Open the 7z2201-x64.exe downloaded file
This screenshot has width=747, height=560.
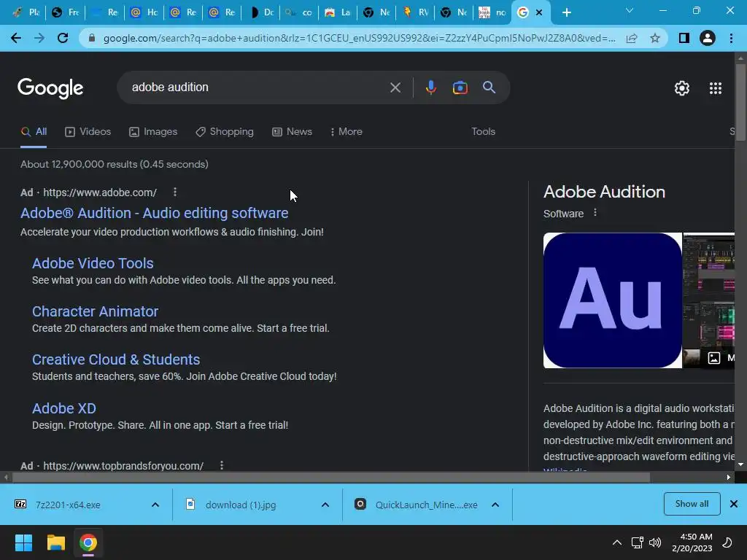[x=68, y=505]
